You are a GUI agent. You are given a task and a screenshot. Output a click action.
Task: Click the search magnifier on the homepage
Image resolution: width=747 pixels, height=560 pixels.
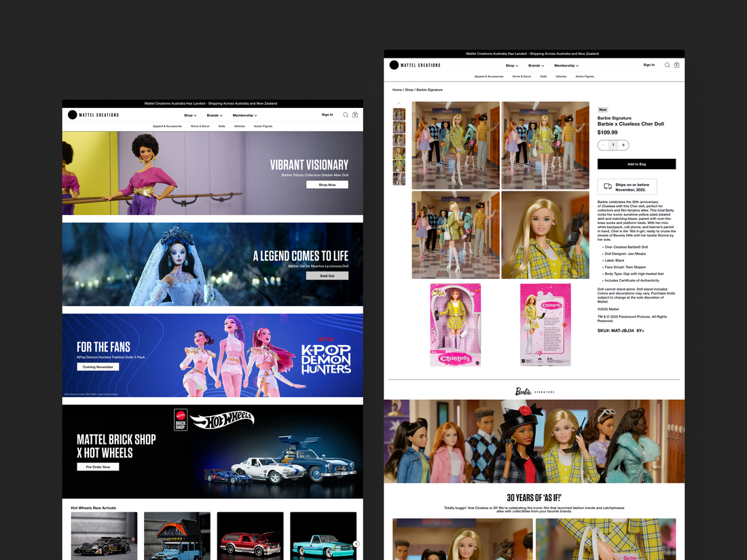(346, 115)
